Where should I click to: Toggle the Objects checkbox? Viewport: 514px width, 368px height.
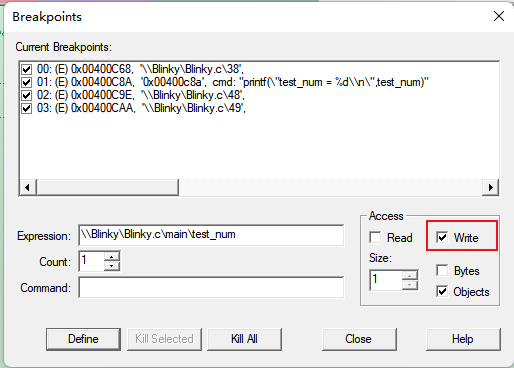pos(442,292)
